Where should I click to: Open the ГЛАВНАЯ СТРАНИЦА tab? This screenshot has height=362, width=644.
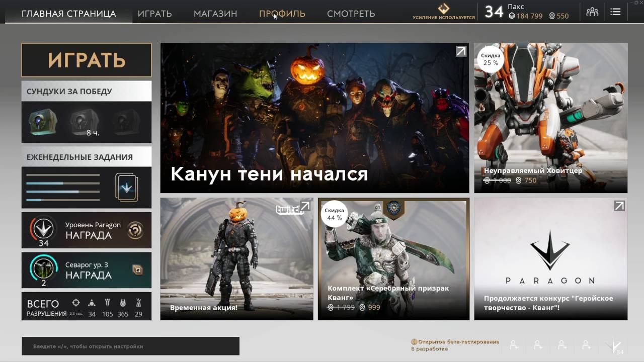[69, 14]
